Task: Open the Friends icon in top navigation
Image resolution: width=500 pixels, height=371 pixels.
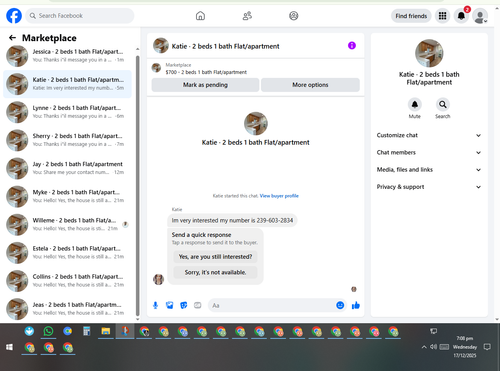Action: (x=247, y=16)
